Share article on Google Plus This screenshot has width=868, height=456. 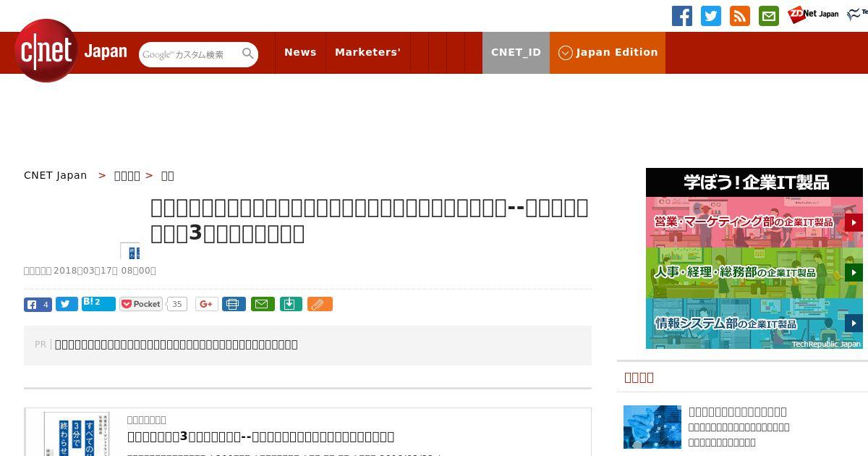(206, 304)
